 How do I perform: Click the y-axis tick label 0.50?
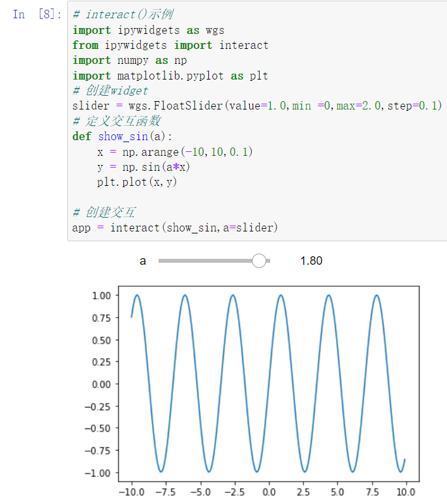coord(101,340)
